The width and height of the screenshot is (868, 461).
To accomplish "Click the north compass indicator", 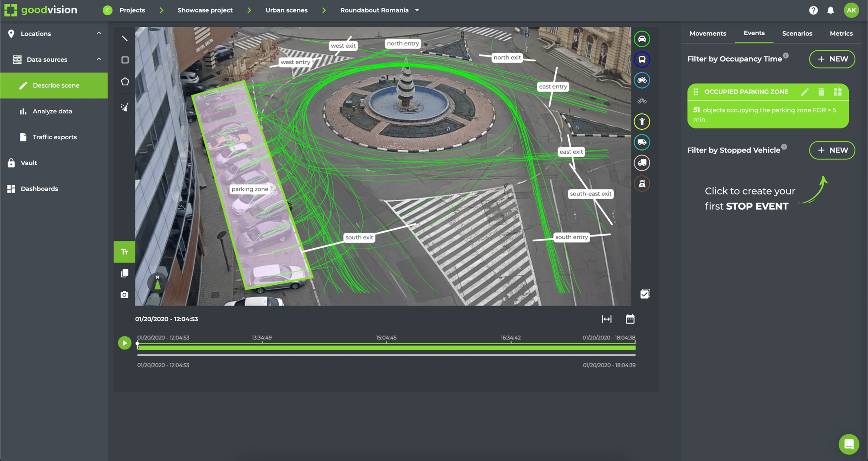I will click(158, 283).
